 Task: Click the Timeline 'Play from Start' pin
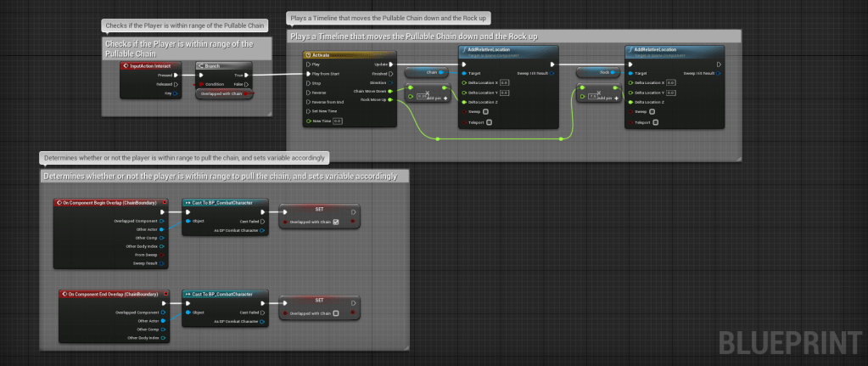(307, 74)
